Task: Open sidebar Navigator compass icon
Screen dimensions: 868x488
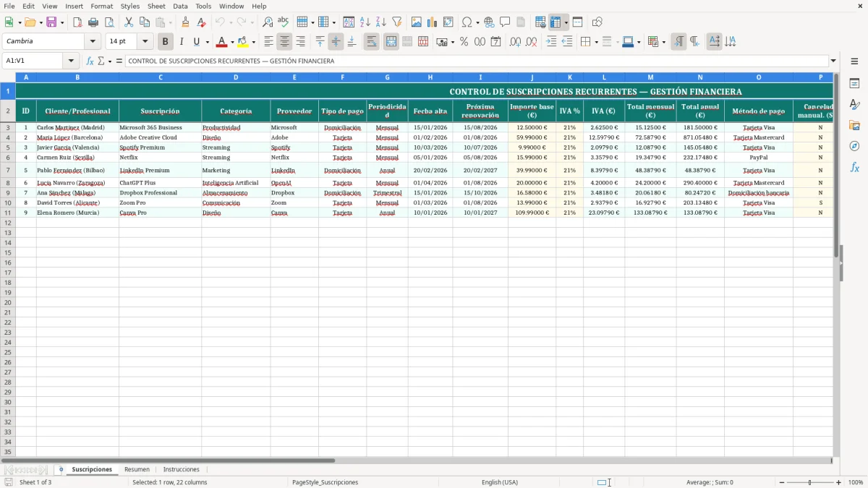Action: [855, 146]
